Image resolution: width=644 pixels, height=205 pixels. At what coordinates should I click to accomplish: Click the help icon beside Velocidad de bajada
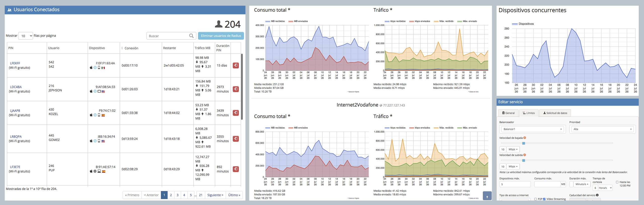pyautogui.click(x=525, y=138)
